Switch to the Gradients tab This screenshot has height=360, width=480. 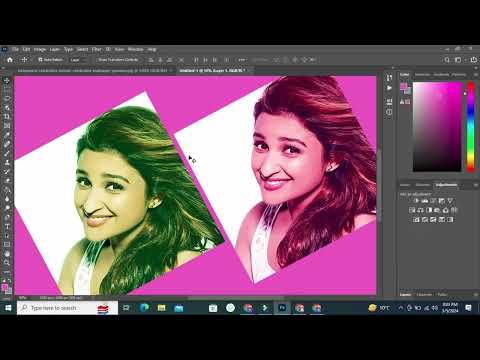click(441, 75)
